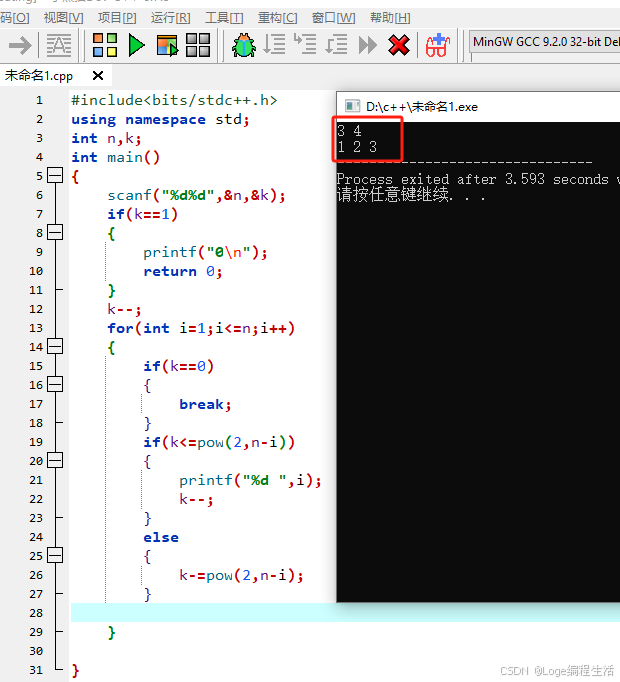Click the 'return 0;' statement

coord(183,271)
